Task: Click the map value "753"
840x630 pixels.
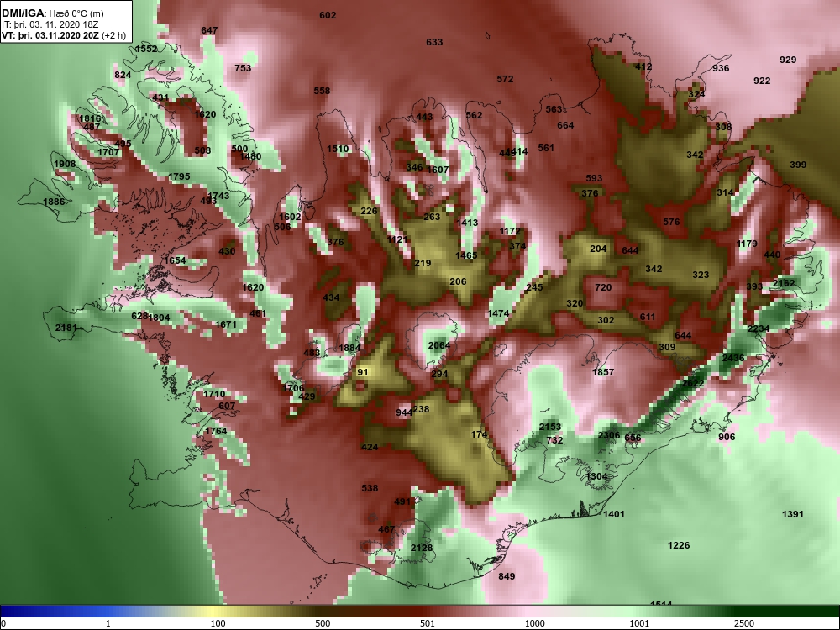Action: (x=243, y=67)
